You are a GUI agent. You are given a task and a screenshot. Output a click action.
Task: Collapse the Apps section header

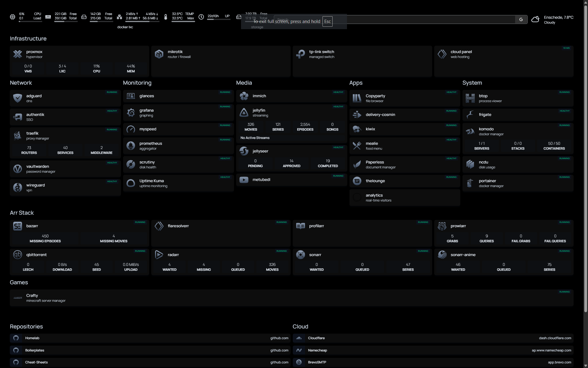(x=356, y=83)
